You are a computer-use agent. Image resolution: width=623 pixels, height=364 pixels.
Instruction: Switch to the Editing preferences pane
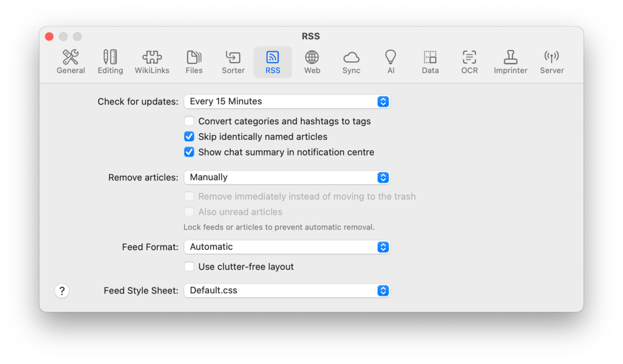[110, 62]
